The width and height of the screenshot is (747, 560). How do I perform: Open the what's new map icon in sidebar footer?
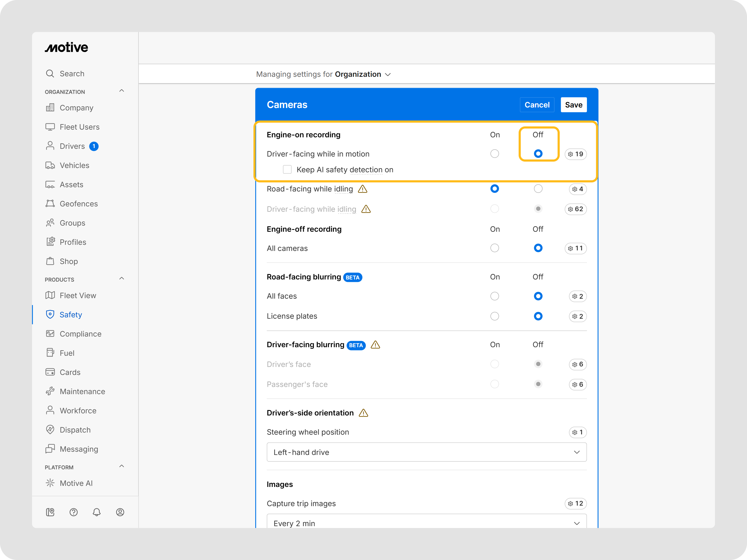[x=50, y=512]
